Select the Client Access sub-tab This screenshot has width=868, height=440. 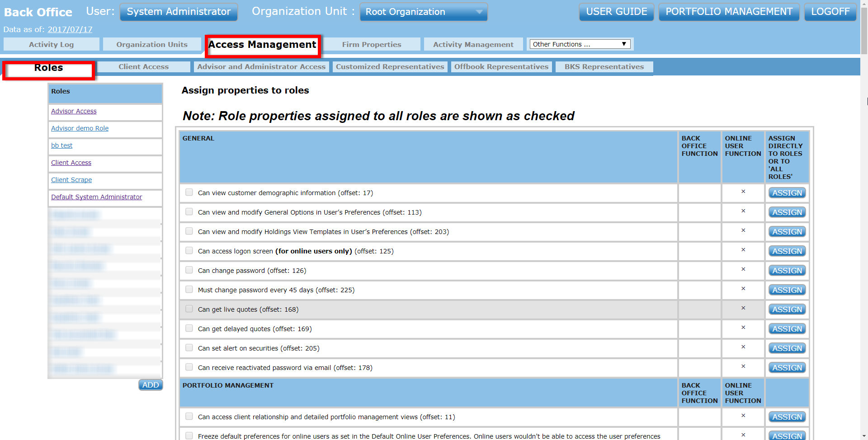(143, 66)
